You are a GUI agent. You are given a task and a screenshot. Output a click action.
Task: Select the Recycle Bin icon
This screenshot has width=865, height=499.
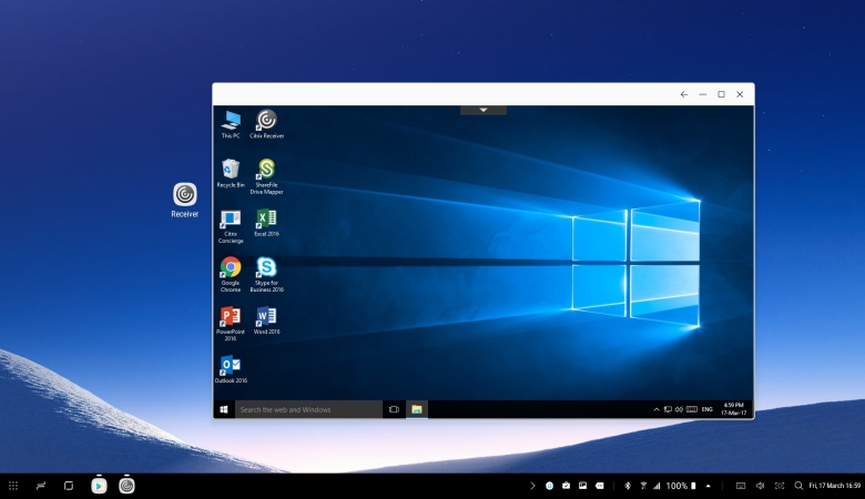click(230, 169)
